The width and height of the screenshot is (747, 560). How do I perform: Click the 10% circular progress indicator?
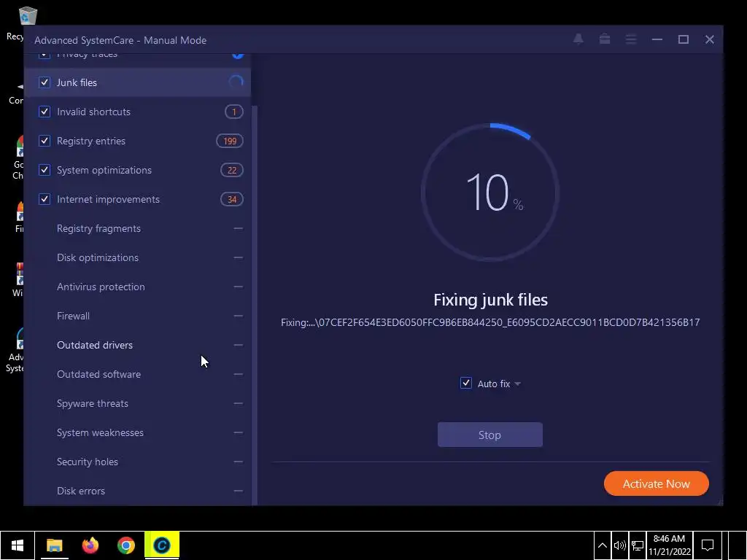[490, 192]
